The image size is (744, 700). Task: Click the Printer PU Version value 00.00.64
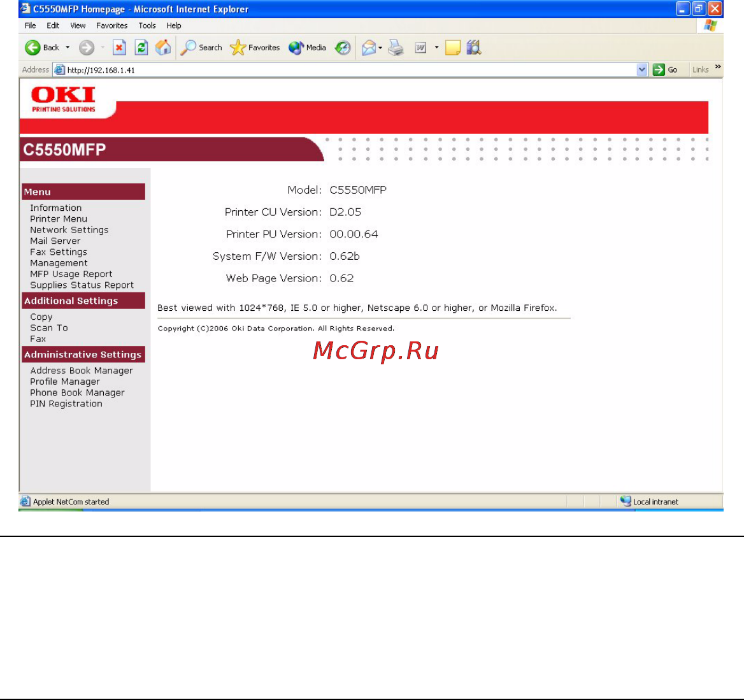(x=354, y=234)
